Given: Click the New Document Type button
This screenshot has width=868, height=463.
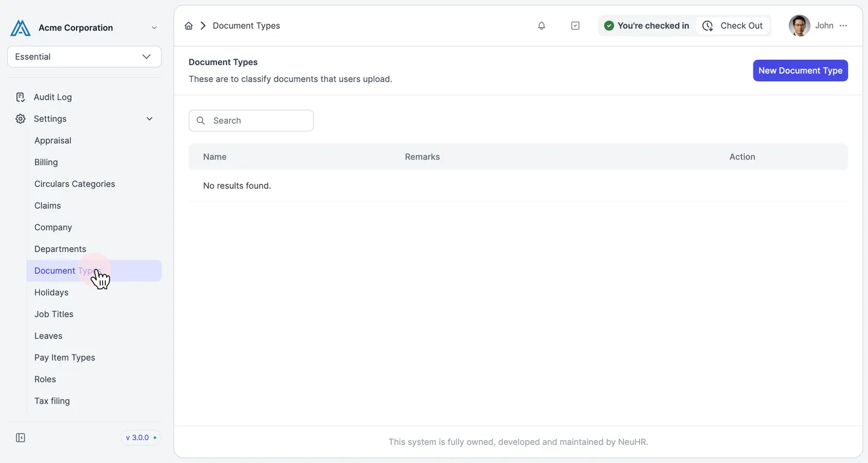Looking at the screenshot, I should pyautogui.click(x=800, y=71).
